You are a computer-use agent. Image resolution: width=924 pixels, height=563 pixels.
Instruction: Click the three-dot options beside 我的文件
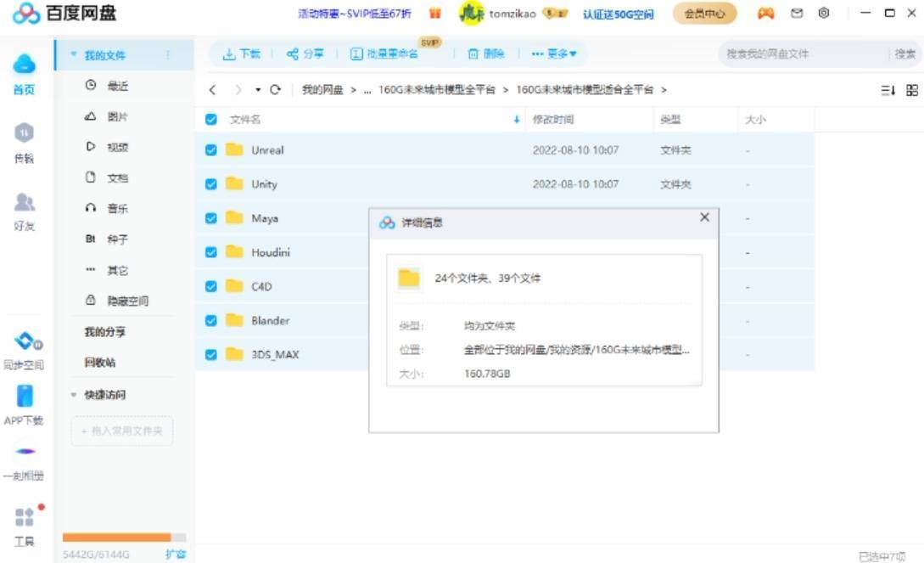click(x=168, y=55)
